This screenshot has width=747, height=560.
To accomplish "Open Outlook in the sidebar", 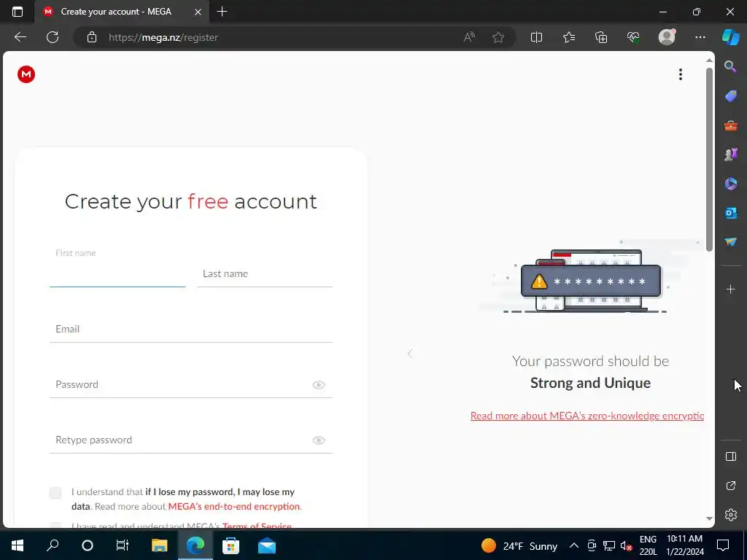I will (x=730, y=213).
